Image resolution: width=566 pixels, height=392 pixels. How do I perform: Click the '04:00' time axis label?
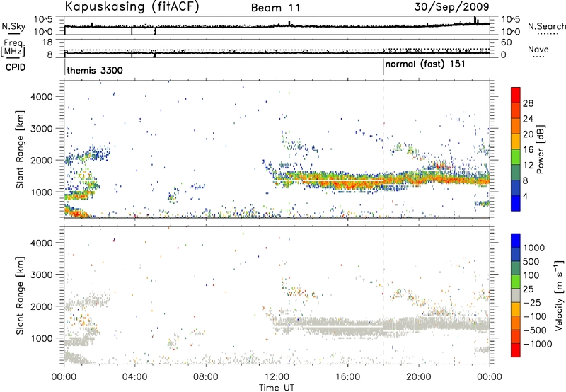pyautogui.click(x=135, y=377)
